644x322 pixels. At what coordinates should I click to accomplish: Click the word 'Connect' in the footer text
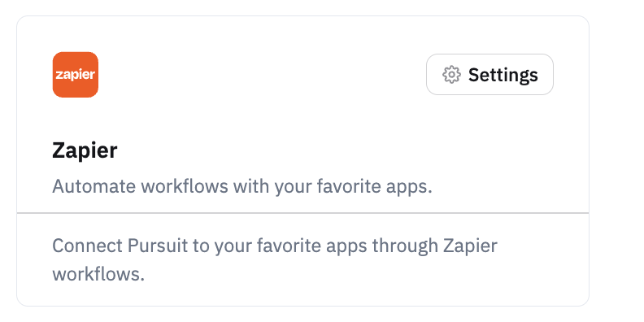point(88,246)
